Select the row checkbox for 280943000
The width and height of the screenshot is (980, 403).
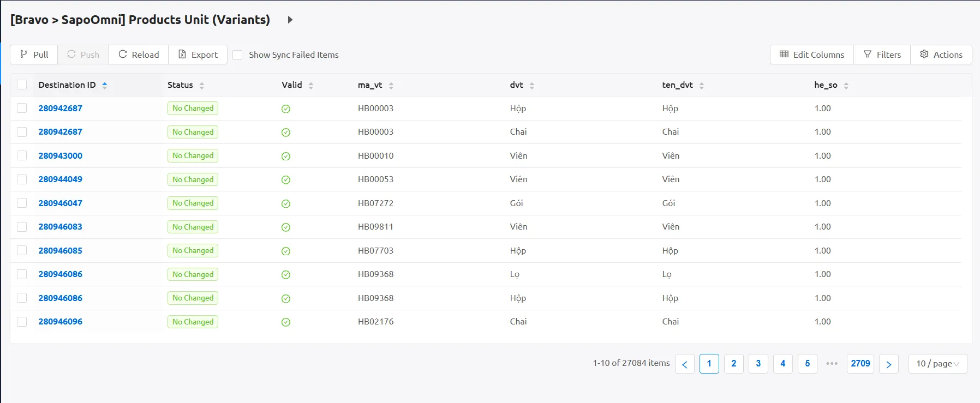[22, 155]
